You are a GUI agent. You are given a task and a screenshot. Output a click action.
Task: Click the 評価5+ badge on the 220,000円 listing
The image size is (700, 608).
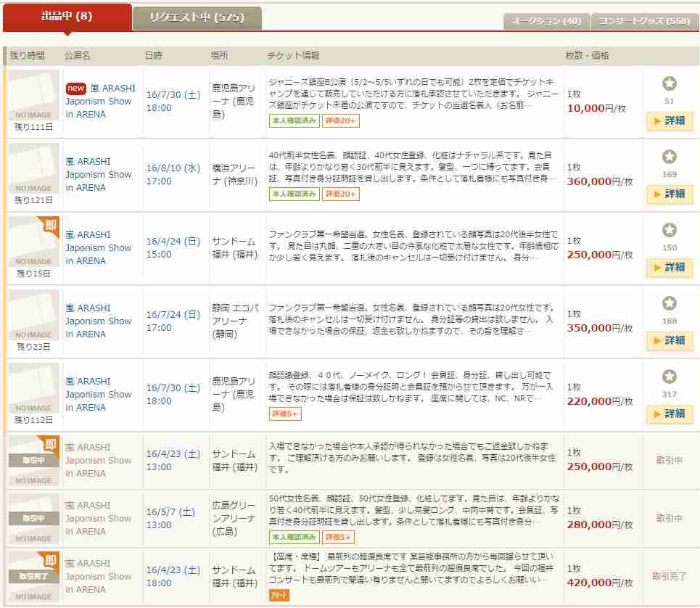[x=285, y=414]
